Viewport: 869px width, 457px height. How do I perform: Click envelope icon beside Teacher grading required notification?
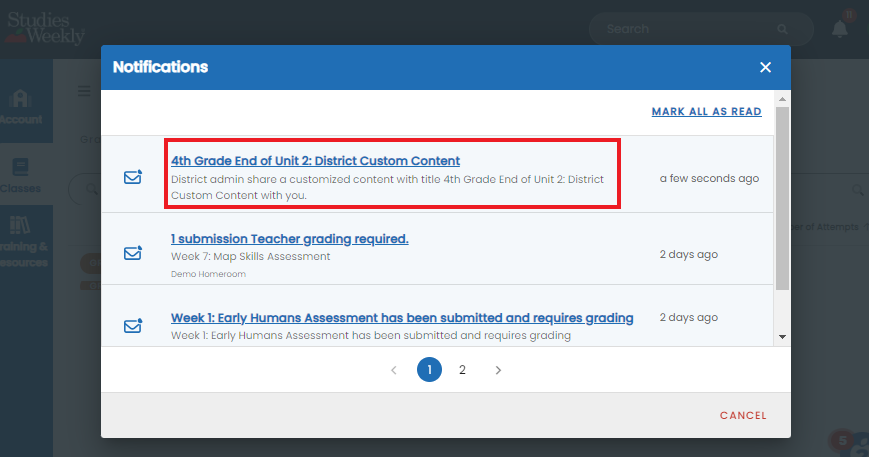click(132, 253)
